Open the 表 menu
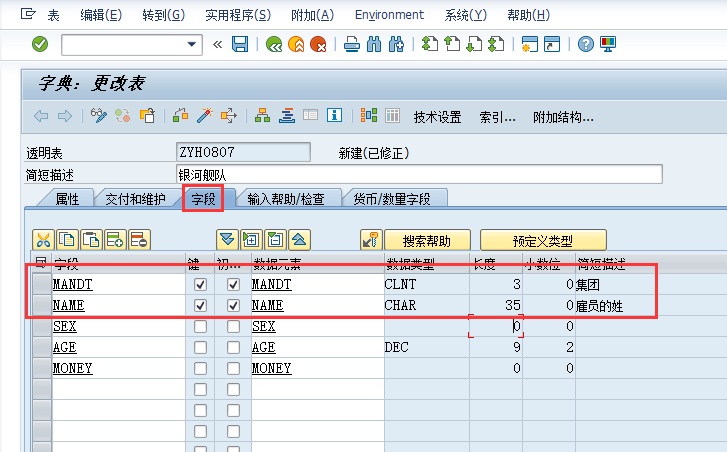This screenshot has width=727, height=452. [53, 15]
